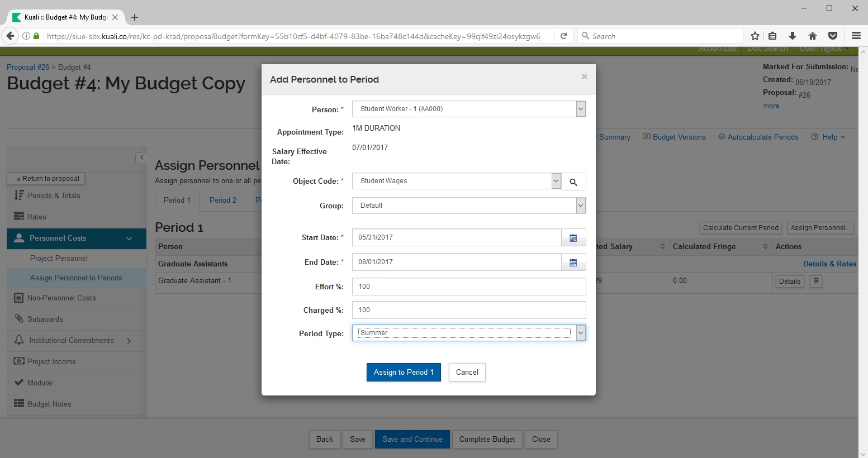This screenshot has width=868, height=458.
Task: Open the End Date calendar picker
Action: coord(573,263)
